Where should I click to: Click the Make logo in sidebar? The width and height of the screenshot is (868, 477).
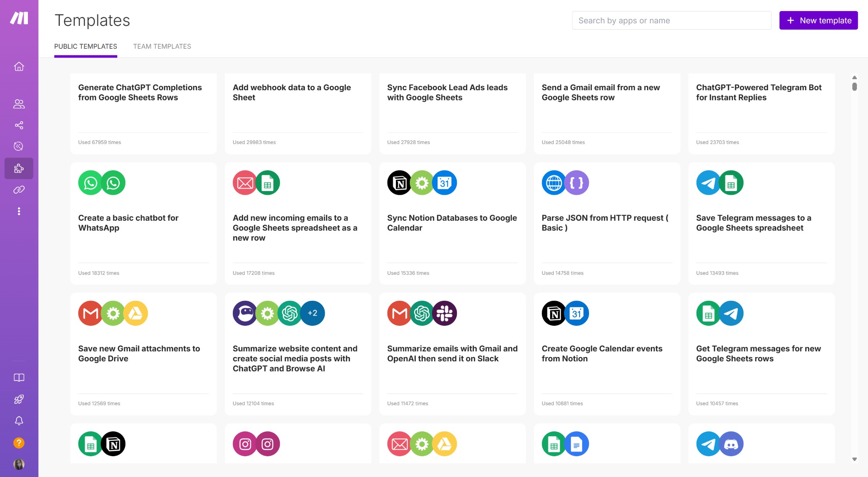(19, 18)
